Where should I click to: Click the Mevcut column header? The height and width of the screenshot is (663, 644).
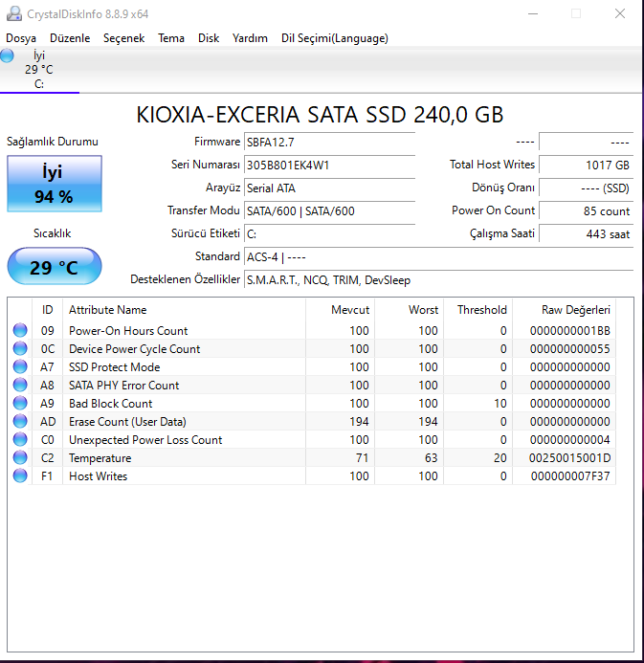pos(340,310)
